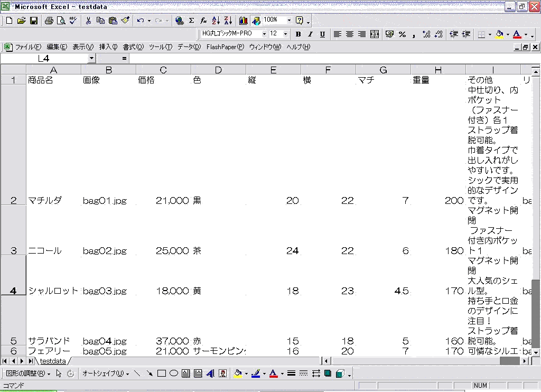Click the horizontal scrollbar right arrow
Viewport: 541px width, 392px height.
pyautogui.click(x=525, y=361)
